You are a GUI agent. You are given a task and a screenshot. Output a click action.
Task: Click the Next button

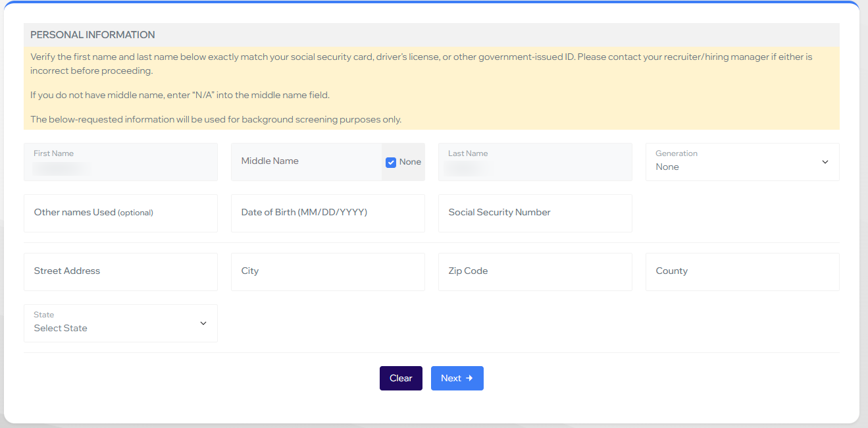pyautogui.click(x=457, y=378)
